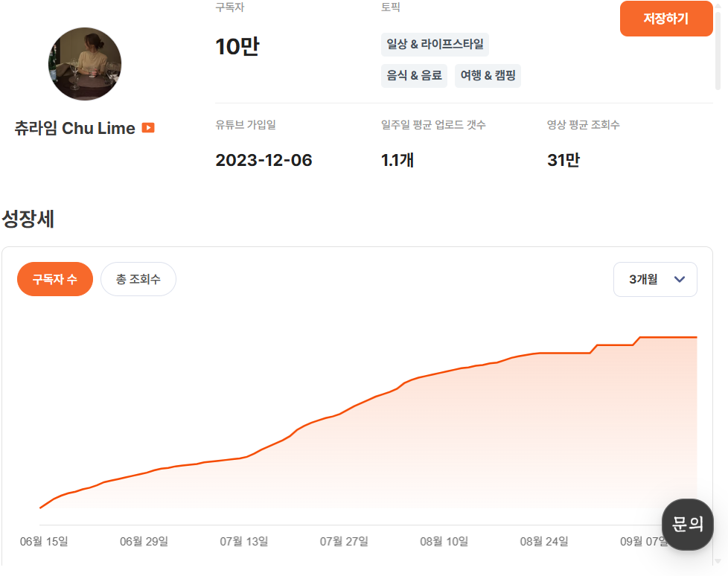Select the 여행 & 캠핑 topic tag
Screen dimensions: 728x576
coord(488,75)
